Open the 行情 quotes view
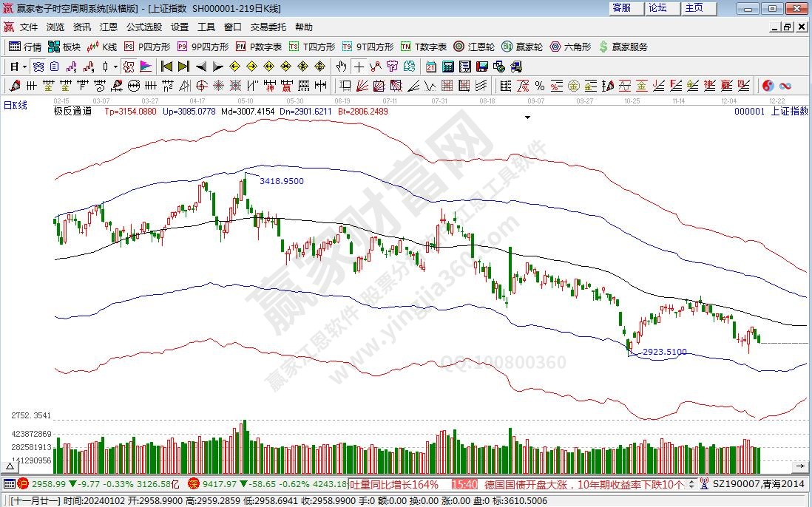The width and height of the screenshot is (812, 507). (25, 47)
